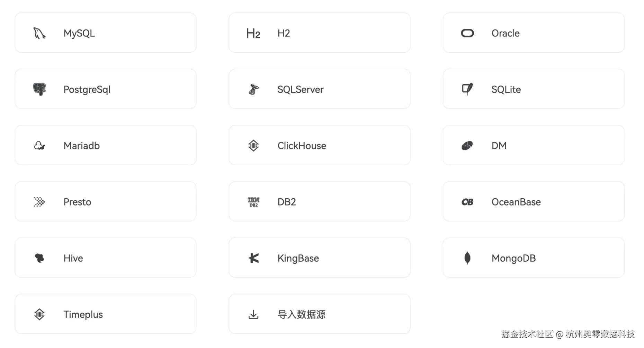Choose the "ClickHouse" label
Image resolution: width=644 pixels, height=348 pixels.
coord(302,146)
